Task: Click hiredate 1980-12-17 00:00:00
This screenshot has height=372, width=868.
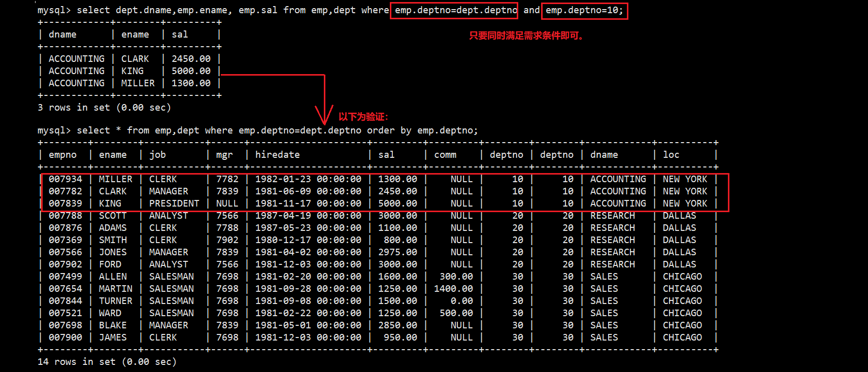Action: (308, 240)
